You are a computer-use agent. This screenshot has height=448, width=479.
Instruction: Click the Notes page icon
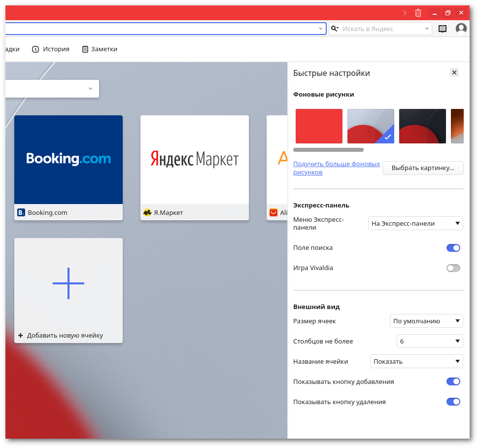tap(85, 49)
